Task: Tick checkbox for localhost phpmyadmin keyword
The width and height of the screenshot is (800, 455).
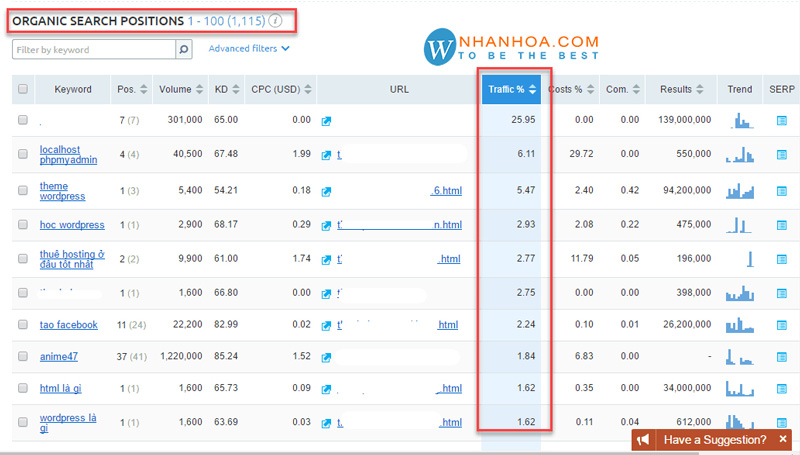Action: pos(23,155)
